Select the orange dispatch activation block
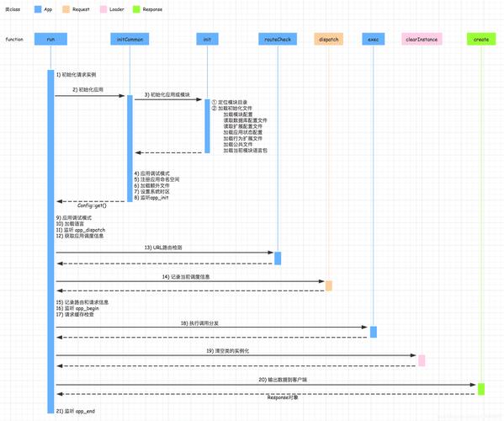 (328, 285)
